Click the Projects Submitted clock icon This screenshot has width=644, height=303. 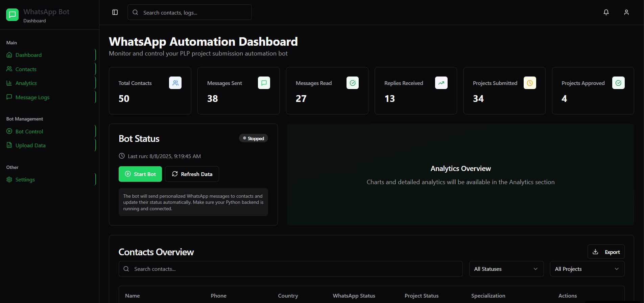(530, 83)
